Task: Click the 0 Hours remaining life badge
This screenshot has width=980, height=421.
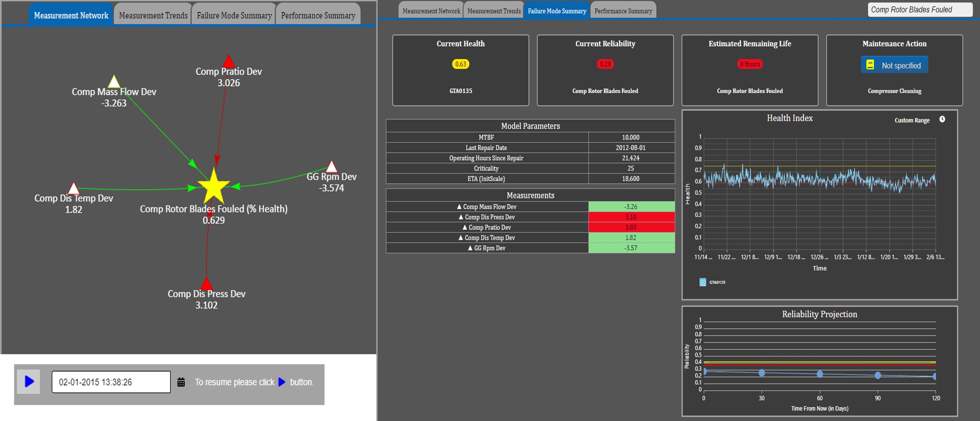Action: (750, 64)
